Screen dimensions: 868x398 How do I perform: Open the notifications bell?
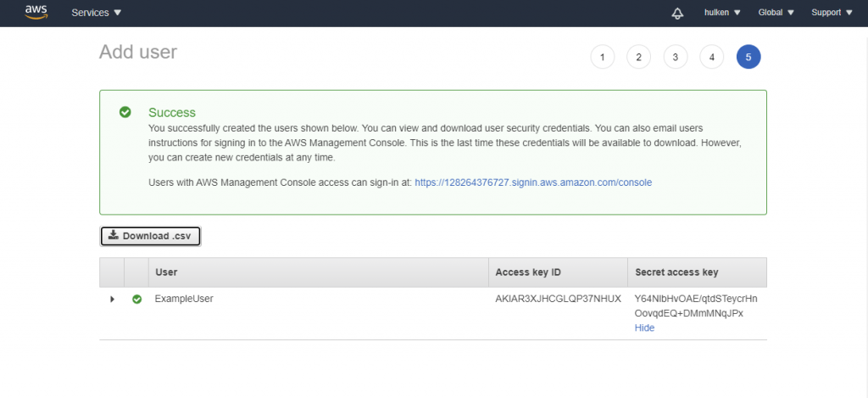pyautogui.click(x=676, y=14)
